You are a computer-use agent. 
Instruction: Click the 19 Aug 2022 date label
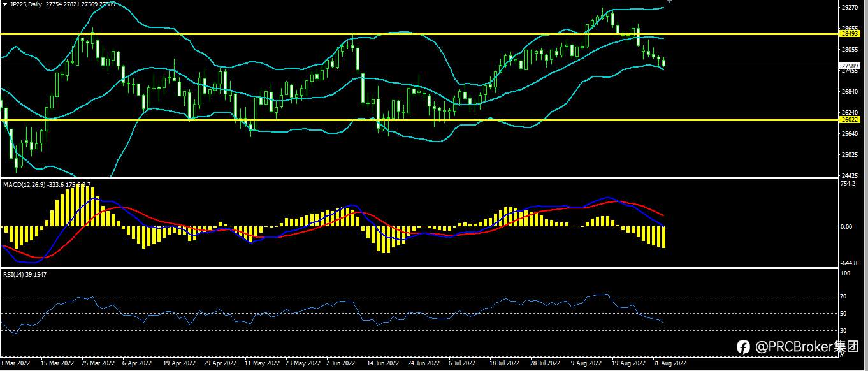coord(628,363)
